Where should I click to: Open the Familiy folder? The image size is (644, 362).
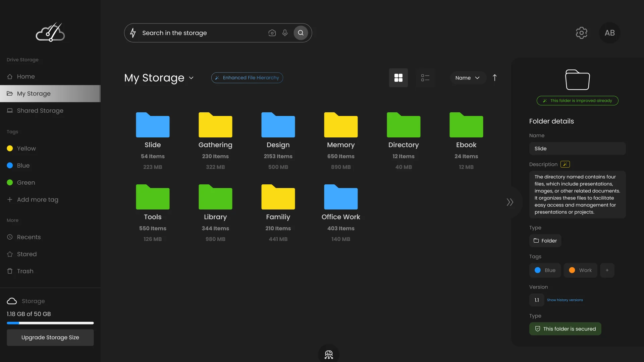278,197
